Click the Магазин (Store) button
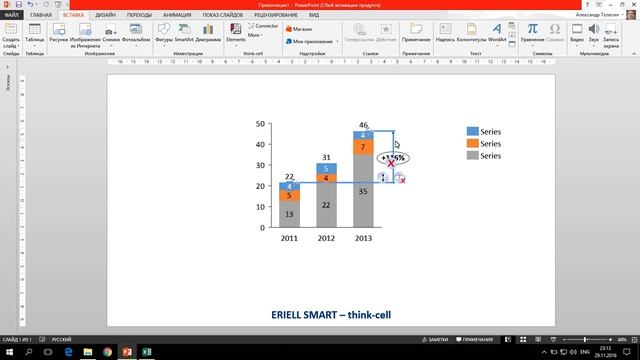Viewport: 640px width, 360px height. point(299,29)
